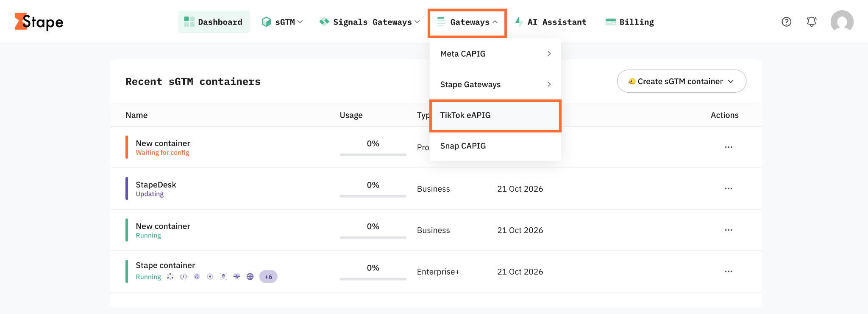Viewport: 868px width, 314px height.
Task: Show the +6 additional power-ups badge
Action: (268, 277)
